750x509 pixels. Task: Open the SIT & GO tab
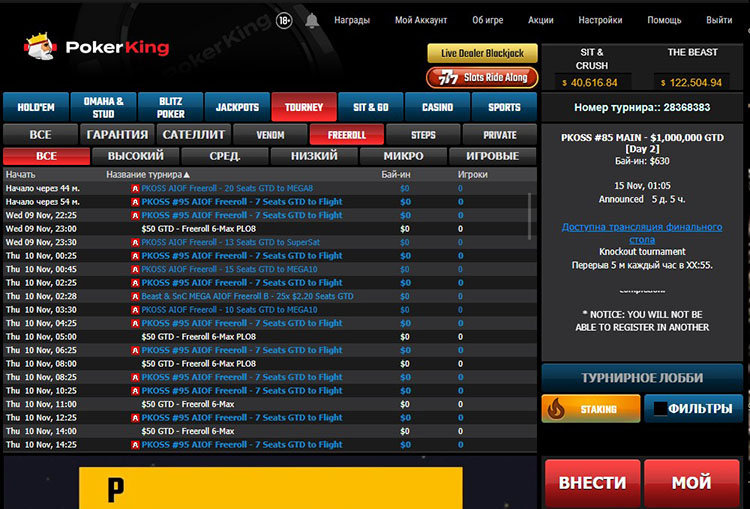click(371, 107)
